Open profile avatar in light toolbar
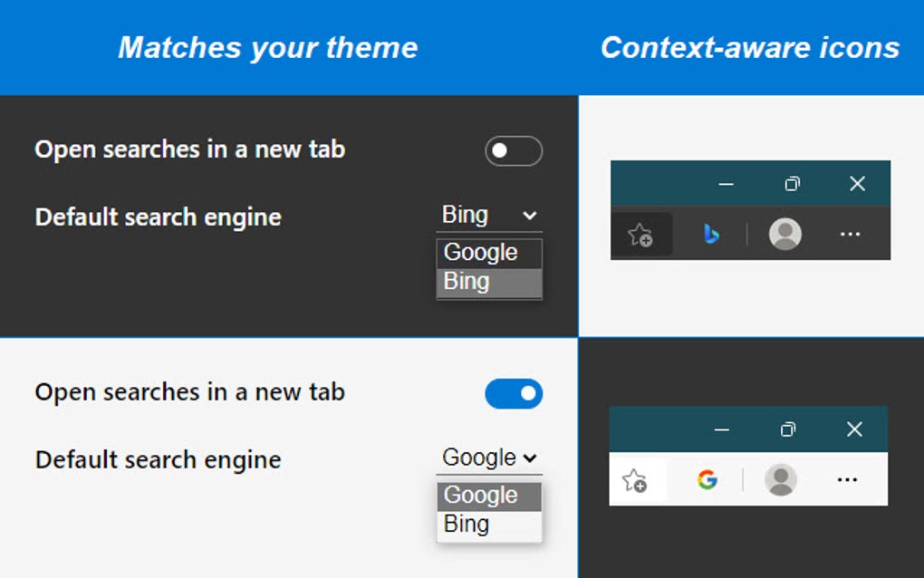 (x=780, y=479)
